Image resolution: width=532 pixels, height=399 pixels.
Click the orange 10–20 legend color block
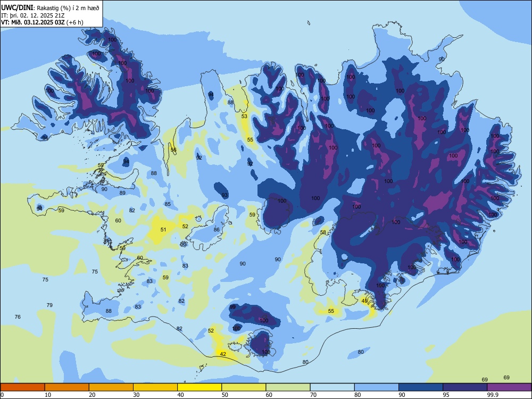(67, 387)
